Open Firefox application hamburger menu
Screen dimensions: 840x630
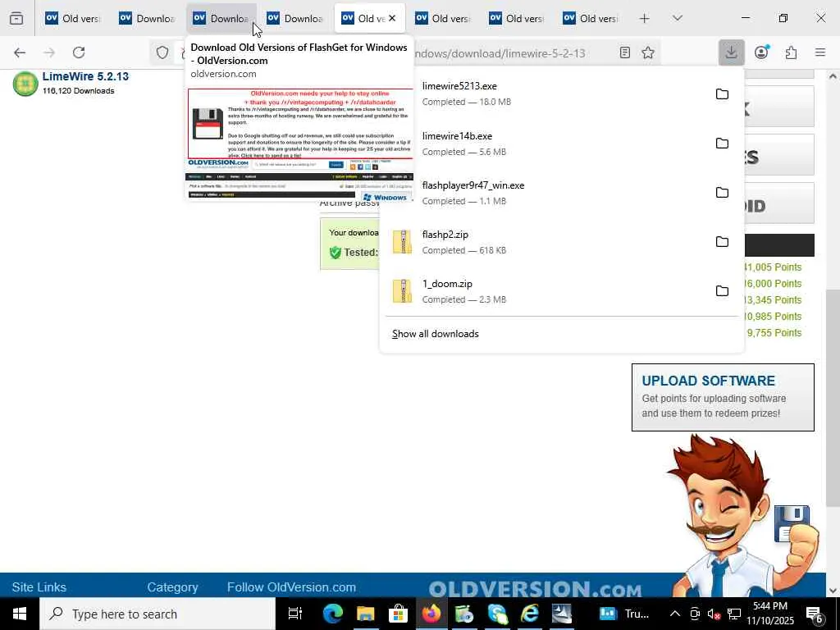click(x=820, y=52)
